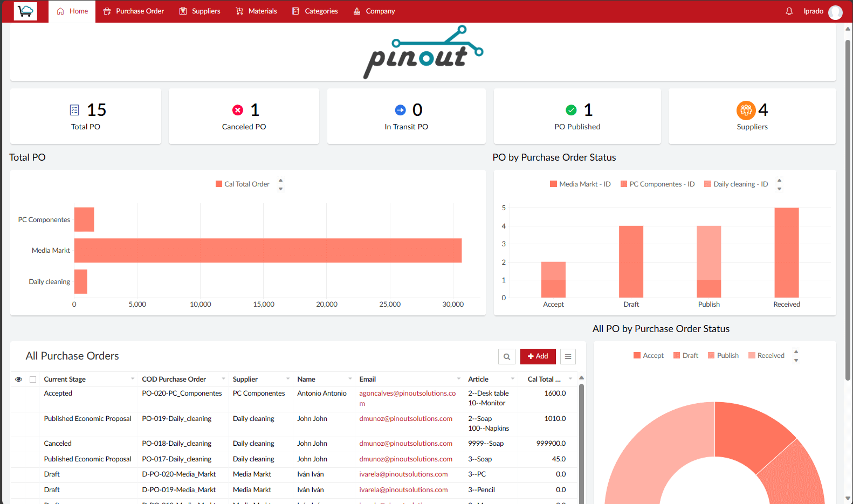Click the pinout logo image
Screen dimensions: 853x504
[x=423, y=52]
